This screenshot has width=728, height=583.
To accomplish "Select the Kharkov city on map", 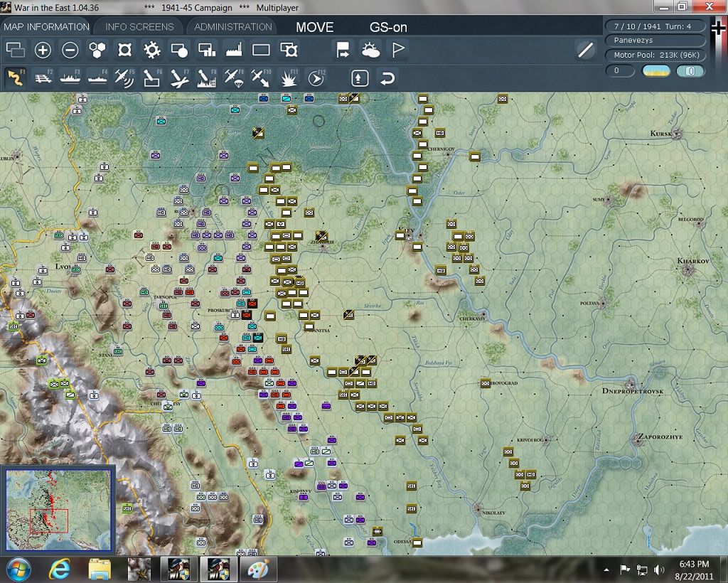I will (688, 269).
